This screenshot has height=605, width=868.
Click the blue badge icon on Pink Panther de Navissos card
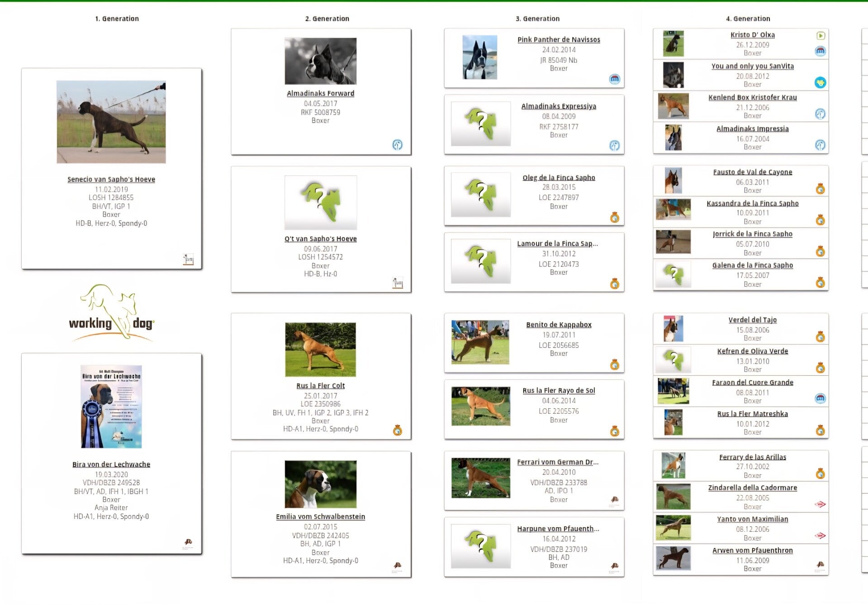click(x=614, y=79)
